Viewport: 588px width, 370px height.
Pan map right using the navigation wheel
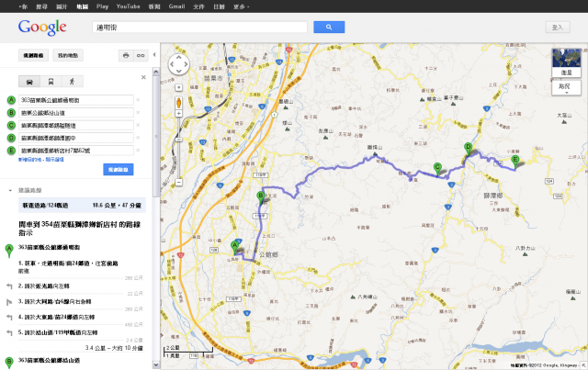click(186, 64)
